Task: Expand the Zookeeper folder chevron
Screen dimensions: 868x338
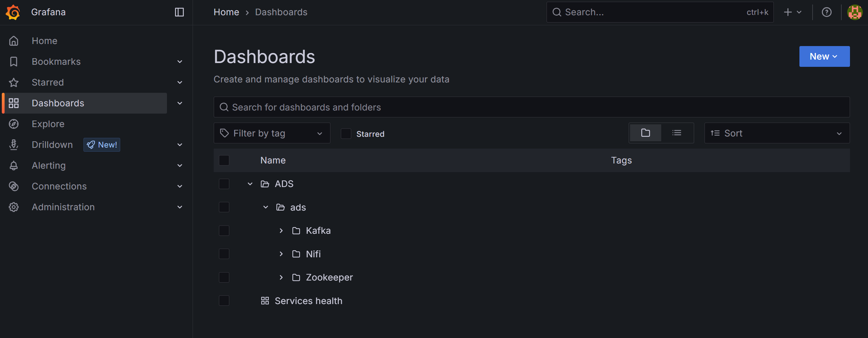Action: (x=281, y=277)
